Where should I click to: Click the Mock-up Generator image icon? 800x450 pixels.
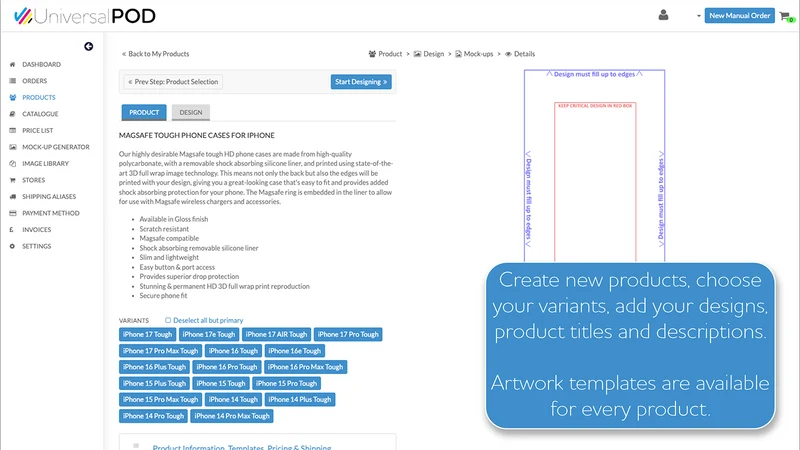[12, 147]
